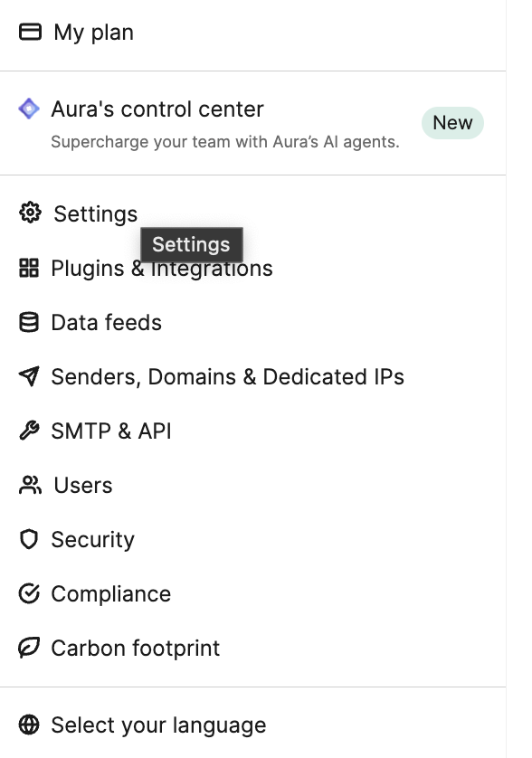Click the database icon beside Data feeds
Screen dimensions: 532x758
pos(29,322)
